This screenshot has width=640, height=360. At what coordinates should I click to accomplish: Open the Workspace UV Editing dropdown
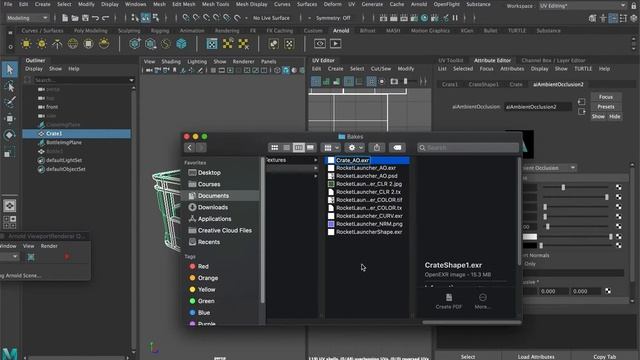[582, 6]
